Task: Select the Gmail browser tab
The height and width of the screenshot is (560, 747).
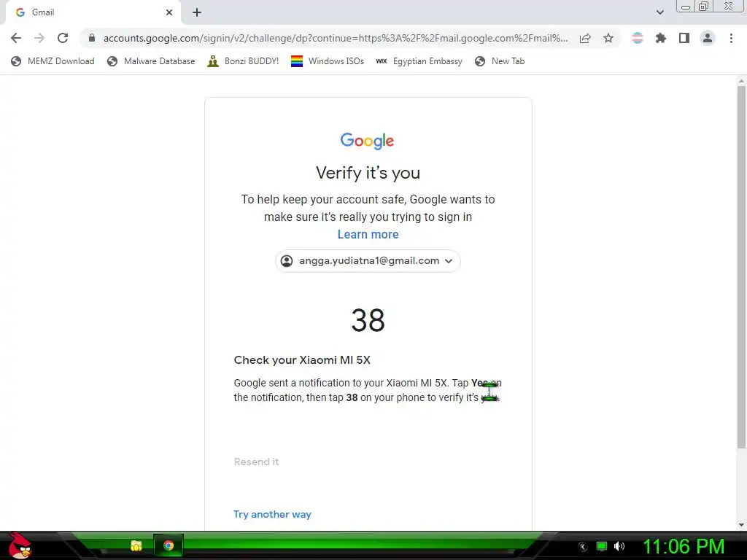Action: 93,12
